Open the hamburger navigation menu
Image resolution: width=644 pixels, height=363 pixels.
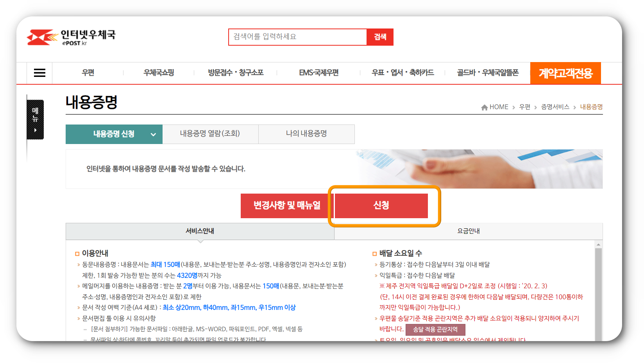39,73
